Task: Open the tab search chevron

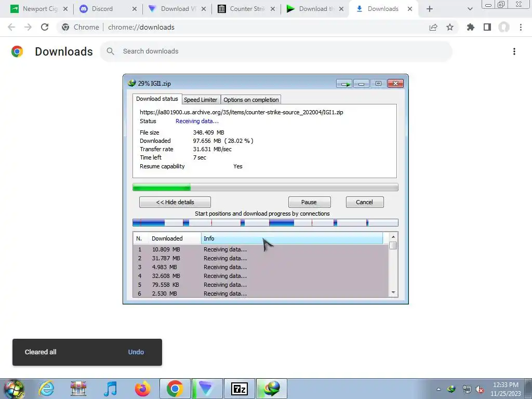Action: pyautogui.click(x=470, y=9)
